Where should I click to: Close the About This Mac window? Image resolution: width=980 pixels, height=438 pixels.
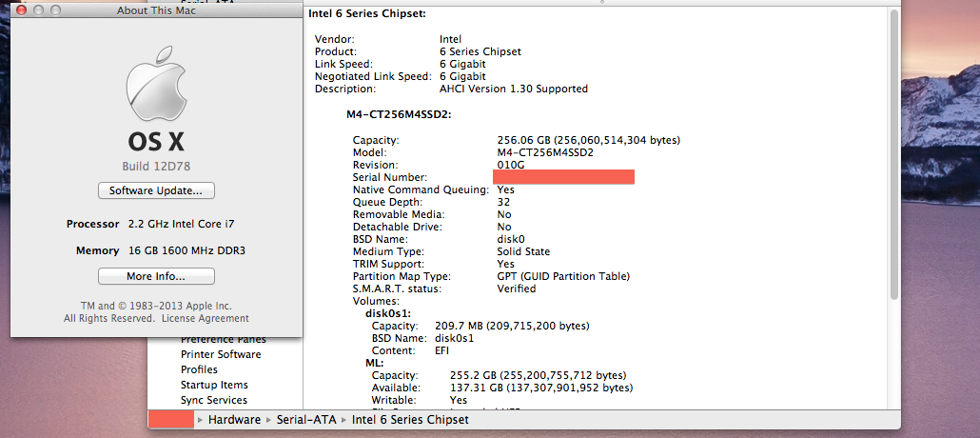pos(22,10)
